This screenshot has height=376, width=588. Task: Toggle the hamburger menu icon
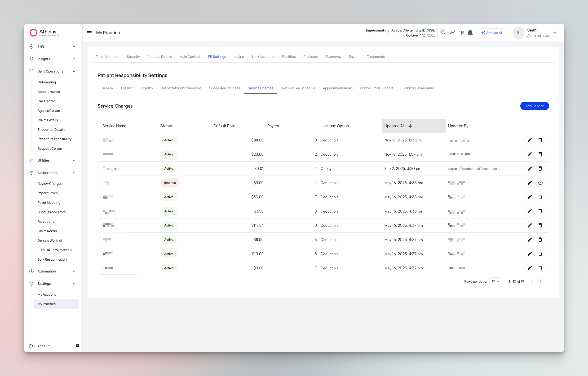coord(89,32)
